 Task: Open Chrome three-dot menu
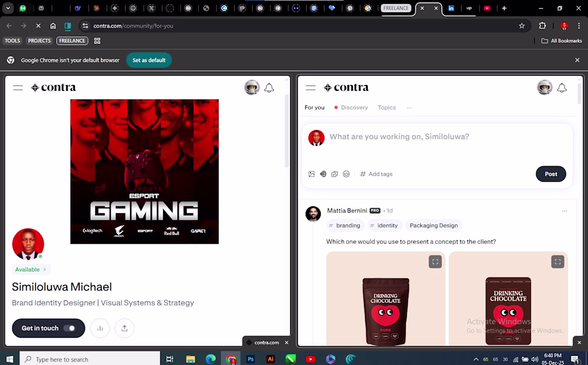click(x=579, y=26)
